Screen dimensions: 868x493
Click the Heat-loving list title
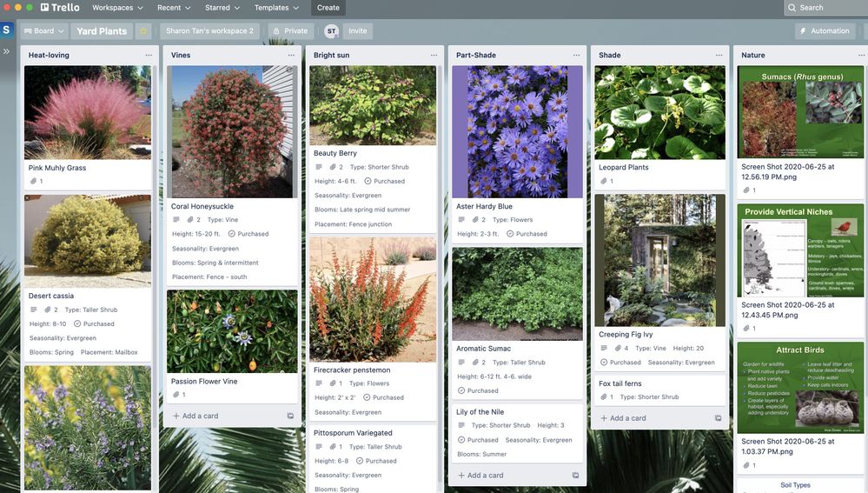[49, 55]
